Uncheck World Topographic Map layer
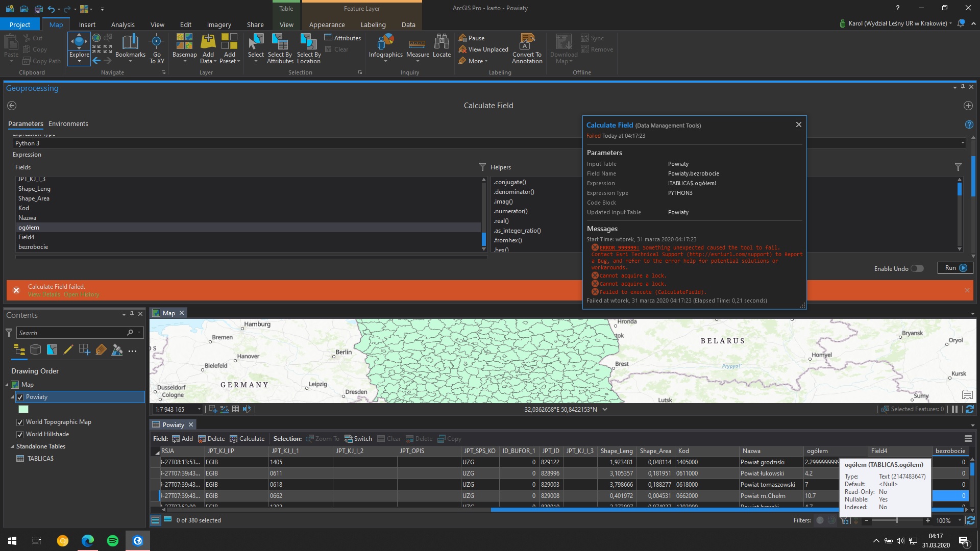 coord(20,422)
